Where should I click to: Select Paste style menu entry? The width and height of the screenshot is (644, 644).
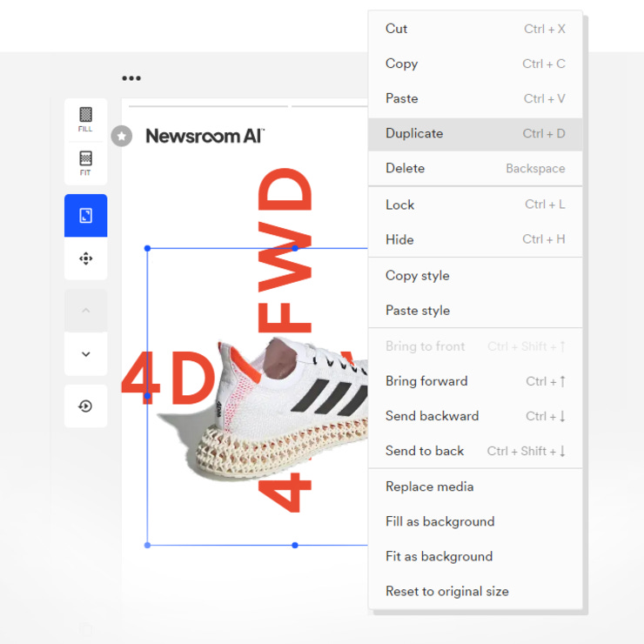click(475, 311)
